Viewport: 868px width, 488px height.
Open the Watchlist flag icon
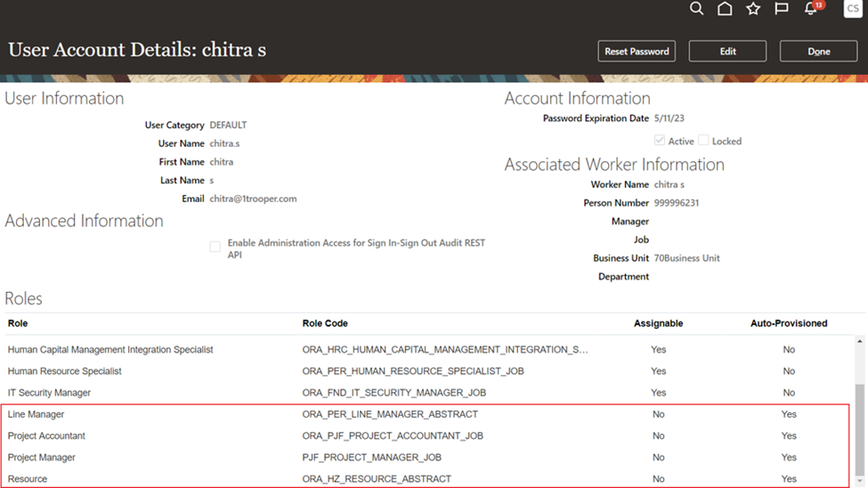[x=782, y=9]
